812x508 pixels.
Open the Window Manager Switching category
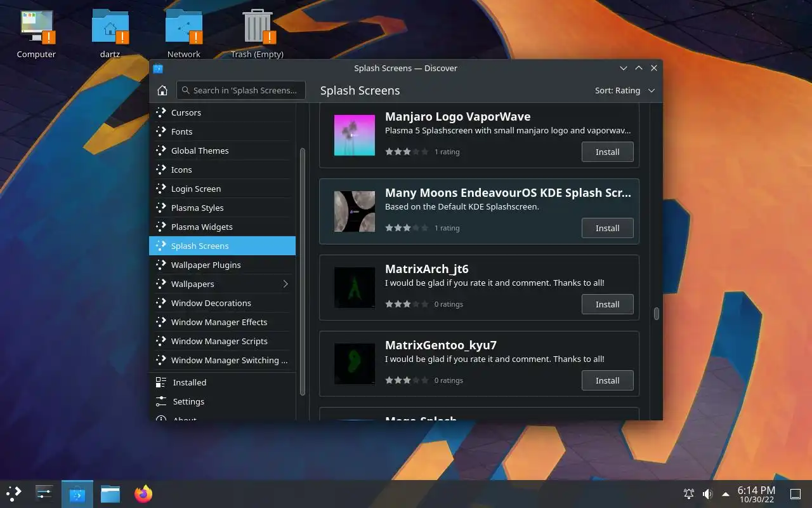(222, 360)
